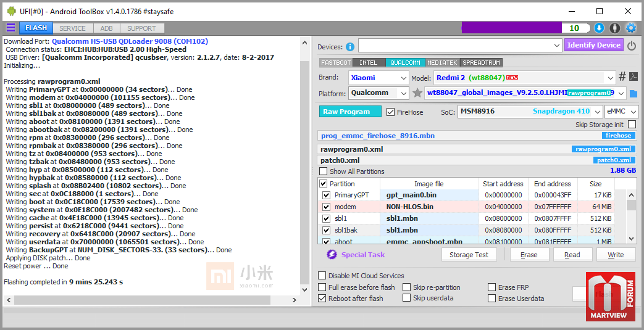644x330 pixels.
Task: Click the Android app icon in title bar
Action: [x=12, y=11]
